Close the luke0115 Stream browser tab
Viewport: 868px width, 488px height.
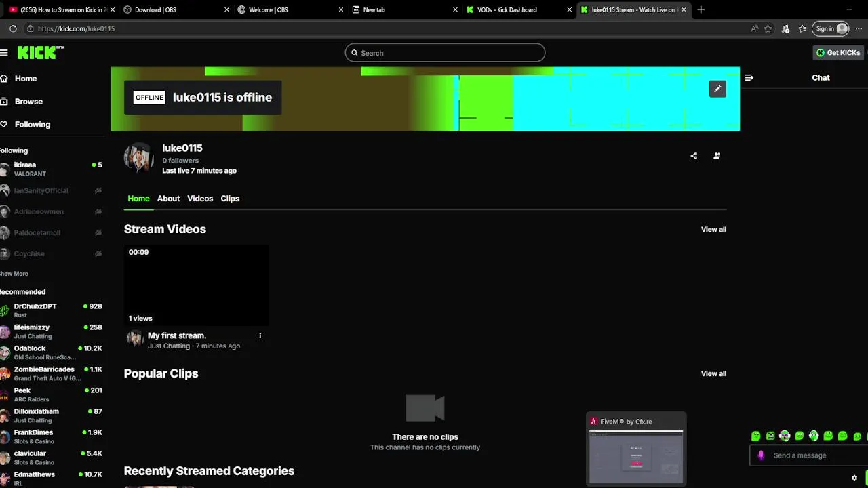pyautogui.click(x=684, y=9)
